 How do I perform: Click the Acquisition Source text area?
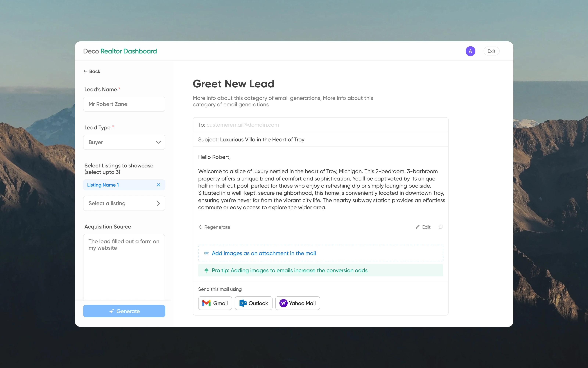click(124, 267)
